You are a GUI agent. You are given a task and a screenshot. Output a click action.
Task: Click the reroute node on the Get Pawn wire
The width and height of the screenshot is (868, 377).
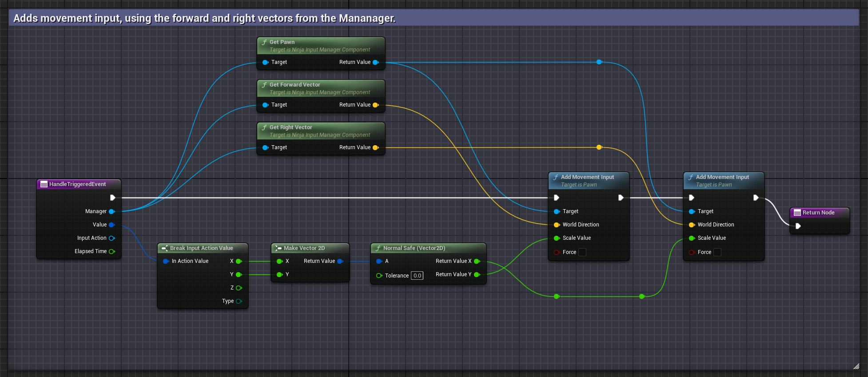(x=599, y=62)
